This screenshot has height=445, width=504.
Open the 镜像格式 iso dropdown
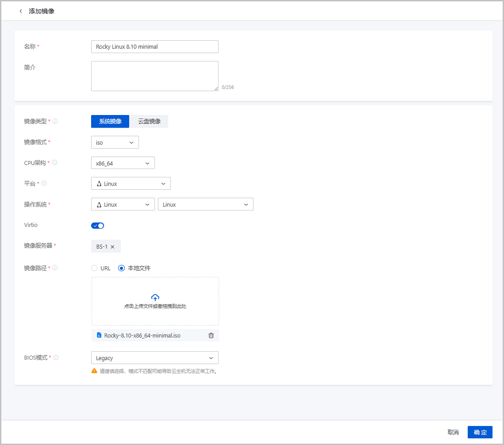click(115, 142)
